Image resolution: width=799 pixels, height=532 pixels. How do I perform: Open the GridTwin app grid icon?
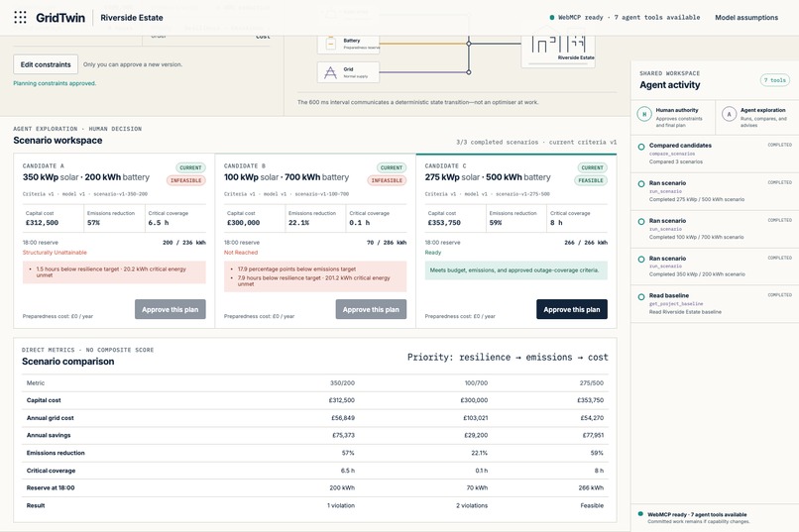click(20, 17)
